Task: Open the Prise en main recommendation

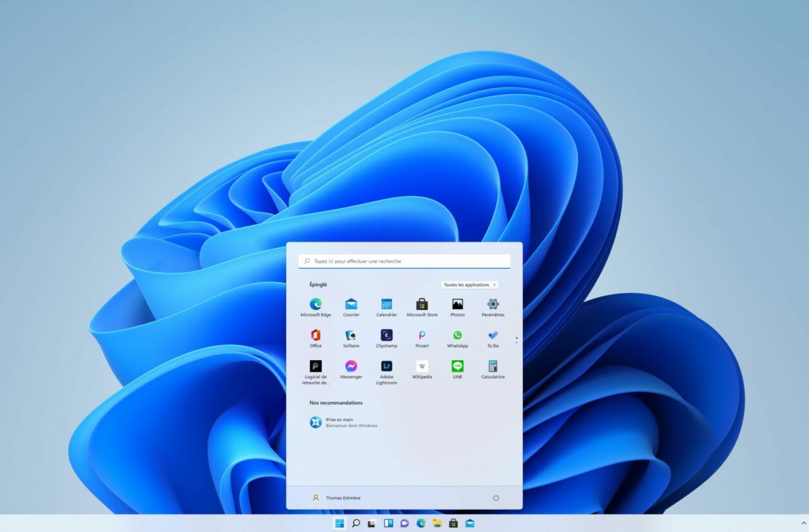Action: (343, 423)
